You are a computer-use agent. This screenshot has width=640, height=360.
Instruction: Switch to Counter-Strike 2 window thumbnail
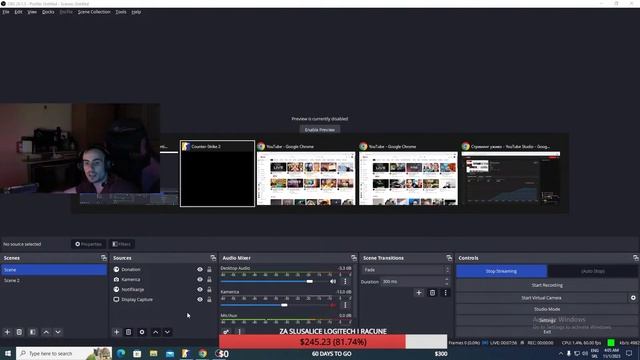pyautogui.click(x=218, y=173)
